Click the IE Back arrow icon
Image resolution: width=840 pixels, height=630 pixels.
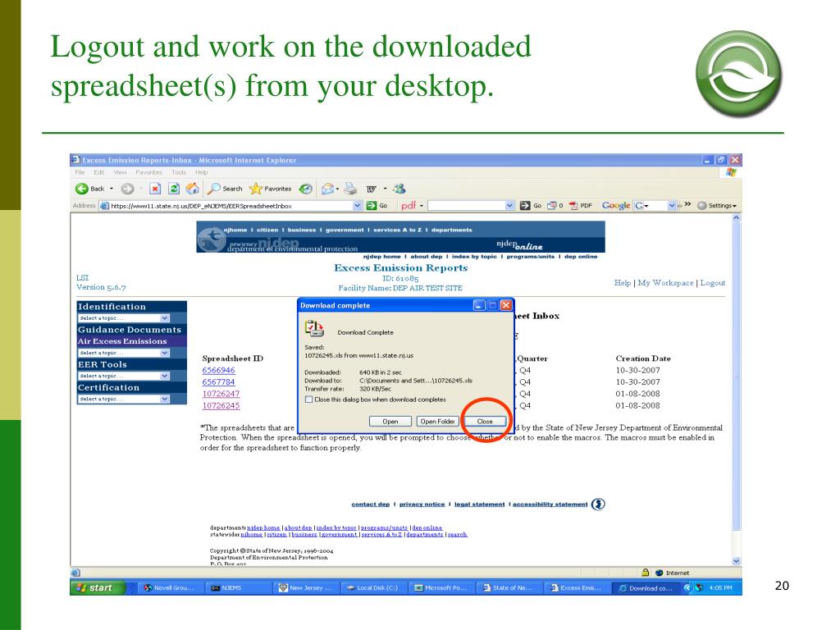coord(81,189)
